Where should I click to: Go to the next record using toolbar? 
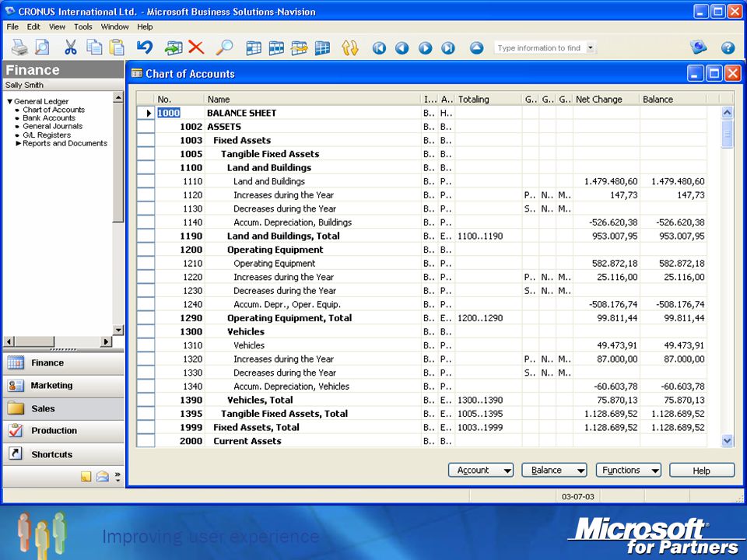[x=426, y=48]
